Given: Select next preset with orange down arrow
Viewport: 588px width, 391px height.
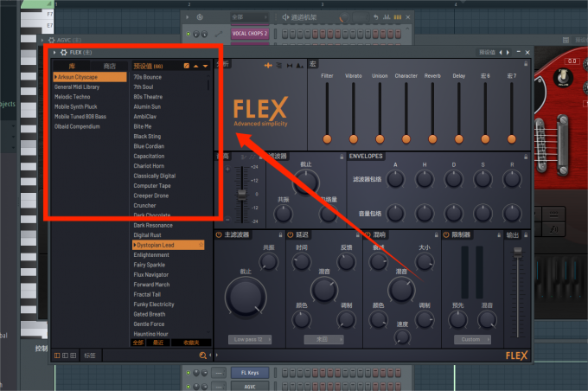Looking at the screenshot, I should tap(205, 66).
